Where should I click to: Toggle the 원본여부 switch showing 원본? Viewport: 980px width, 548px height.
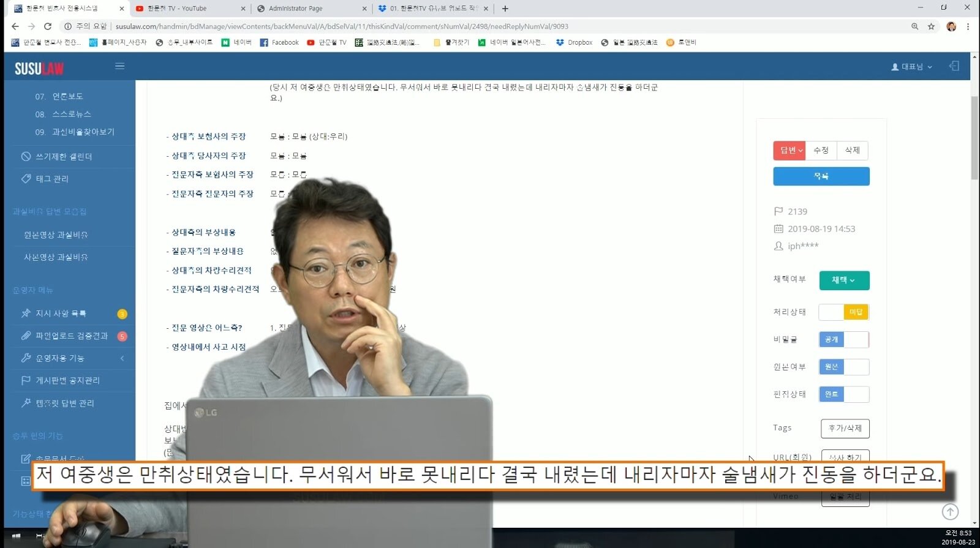843,367
